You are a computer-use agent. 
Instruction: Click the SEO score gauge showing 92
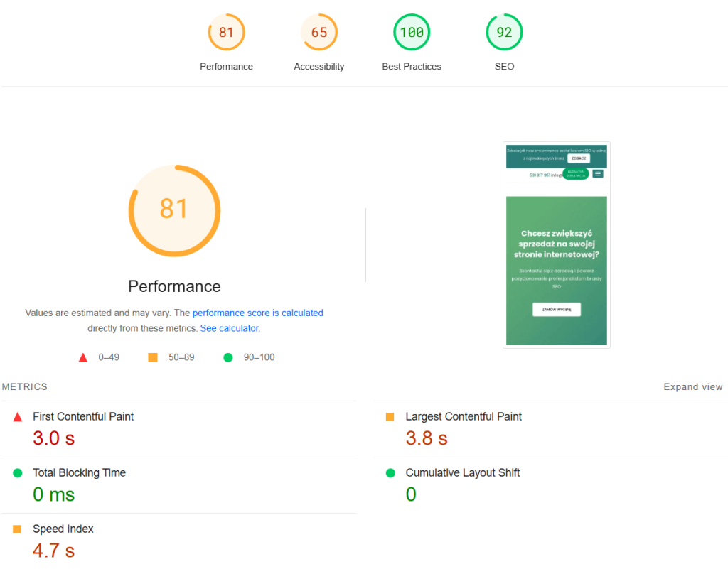[x=504, y=33]
